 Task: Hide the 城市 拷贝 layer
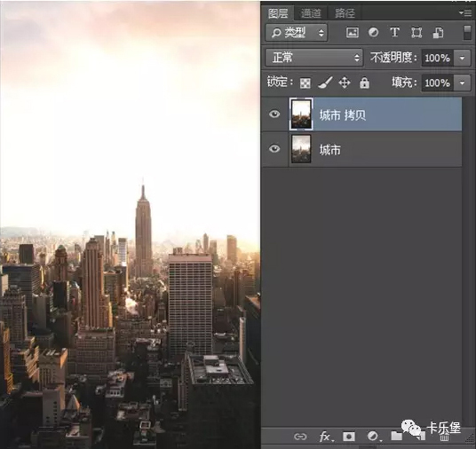coord(274,114)
